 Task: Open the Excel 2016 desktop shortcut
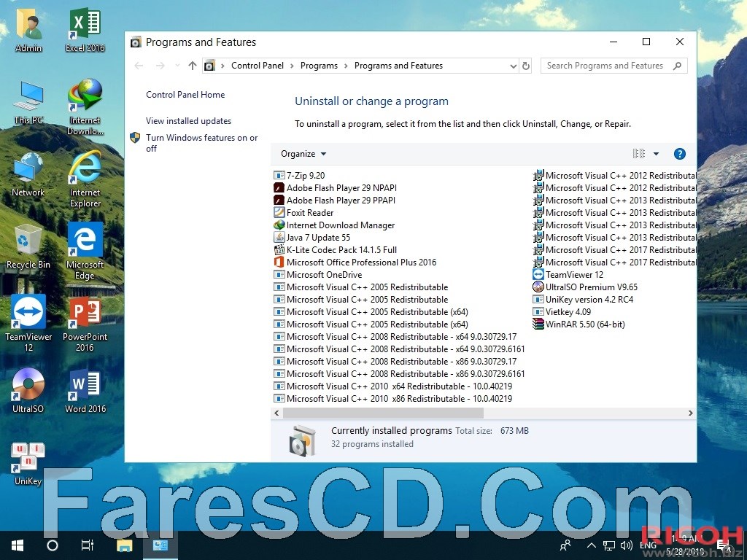(x=85, y=29)
